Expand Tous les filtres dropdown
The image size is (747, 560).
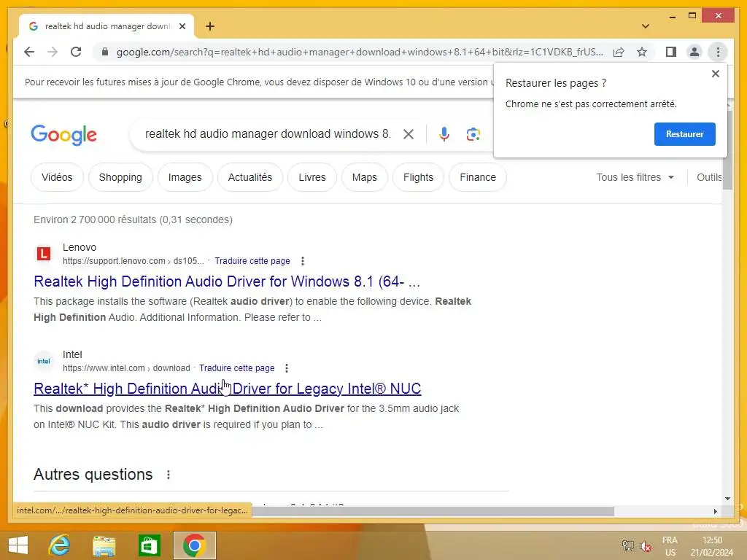coord(635,177)
